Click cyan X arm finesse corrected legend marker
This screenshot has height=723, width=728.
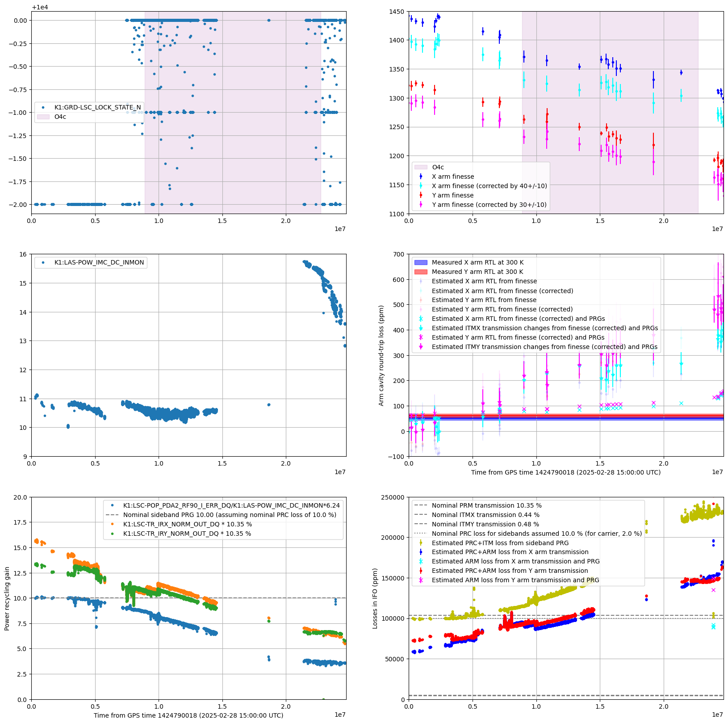point(421,186)
